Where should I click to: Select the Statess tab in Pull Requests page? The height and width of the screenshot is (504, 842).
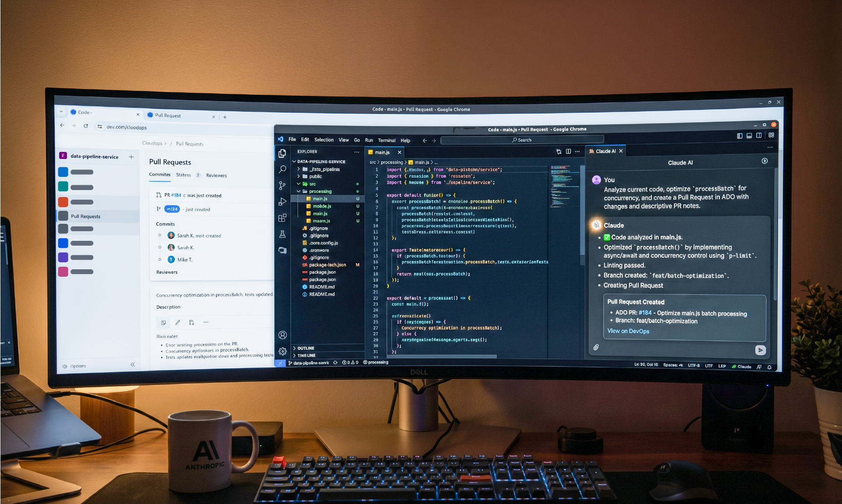(183, 175)
